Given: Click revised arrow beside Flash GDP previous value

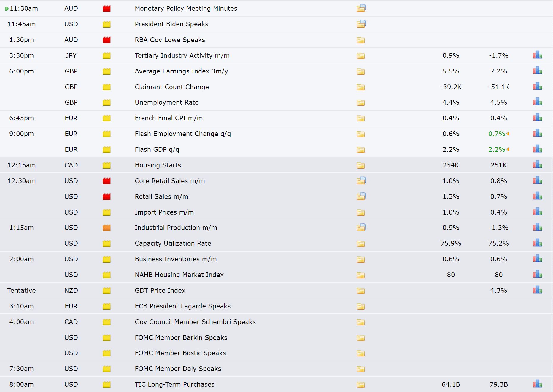Looking at the screenshot, I should [508, 149].
